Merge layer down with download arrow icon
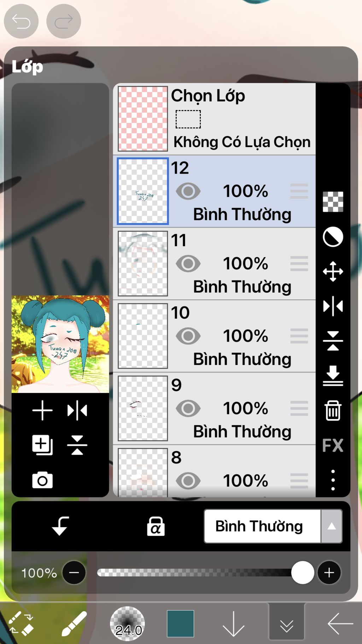The width and height of the screenshot is (362, 644). (x=333, y=376)
